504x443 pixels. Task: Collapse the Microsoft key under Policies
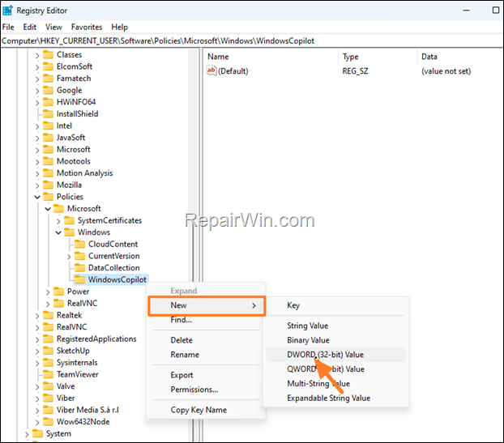point(48,209)
